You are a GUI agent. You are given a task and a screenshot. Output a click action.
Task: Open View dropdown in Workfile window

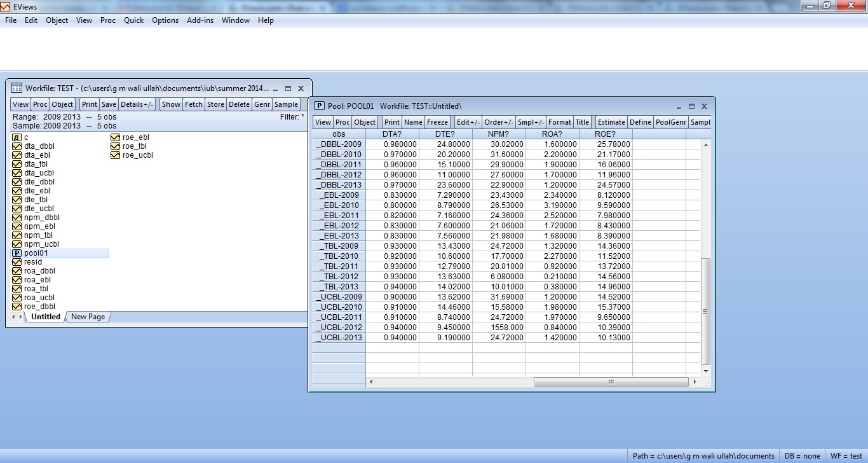coord(21,104)
